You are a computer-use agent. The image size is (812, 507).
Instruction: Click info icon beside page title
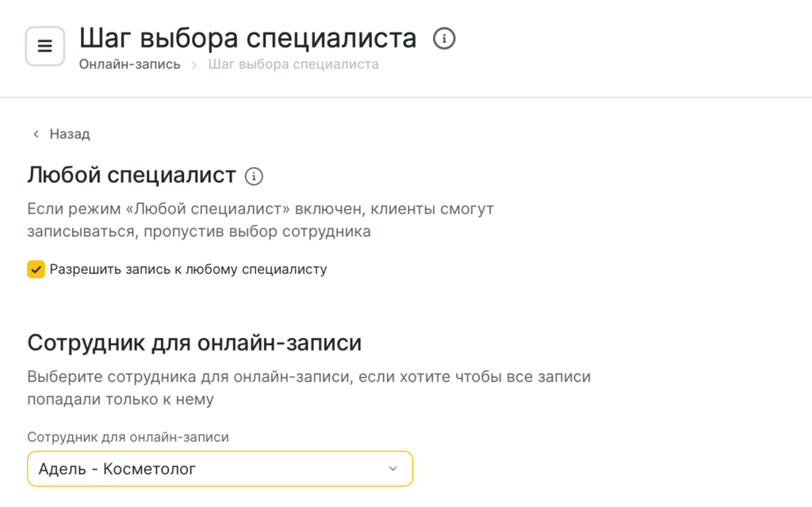pos(444,38)
